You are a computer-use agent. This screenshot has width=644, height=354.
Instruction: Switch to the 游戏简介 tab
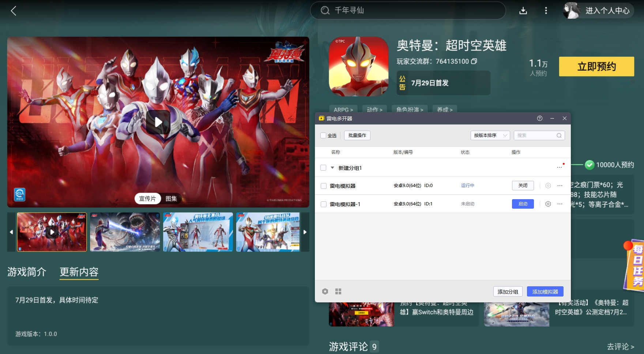(27, 272)
